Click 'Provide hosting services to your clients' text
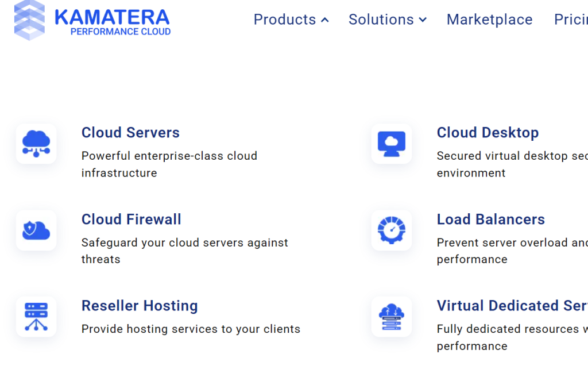The image size is (588, 373). pos(191,329)
